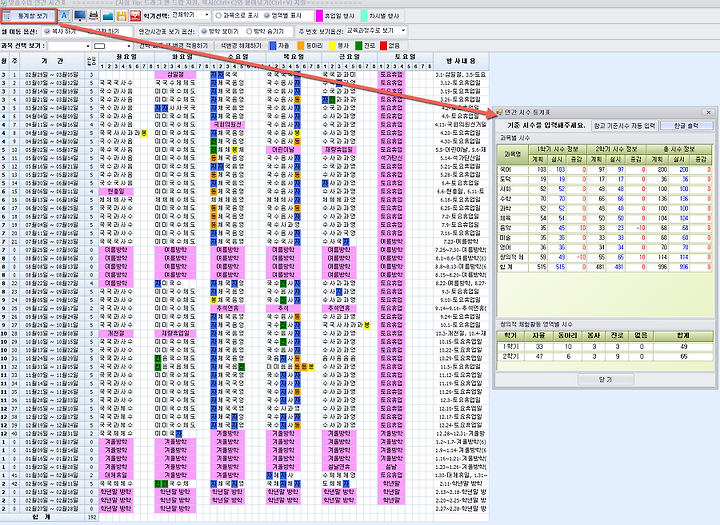720x525 pixels.
Task: Click the red export toolbar icon
Action: click(x=135, y=16)
